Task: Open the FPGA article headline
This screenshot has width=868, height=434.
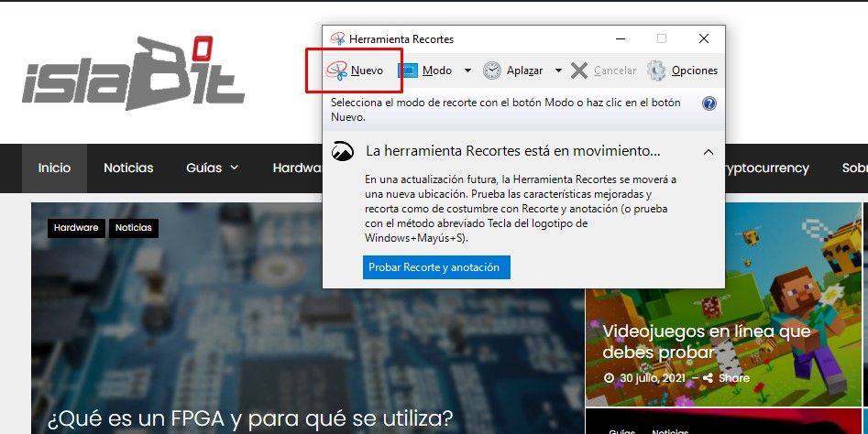Action: tap(250, 419)
